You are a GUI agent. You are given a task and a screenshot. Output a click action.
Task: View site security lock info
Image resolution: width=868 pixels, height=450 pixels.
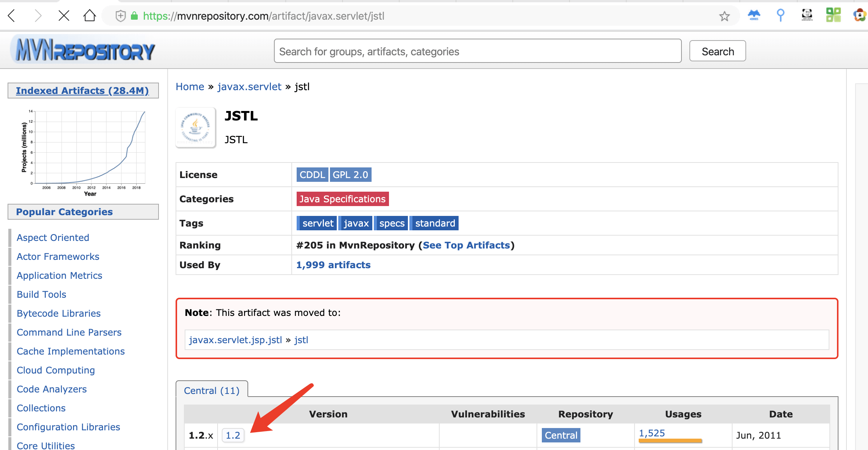134,16
